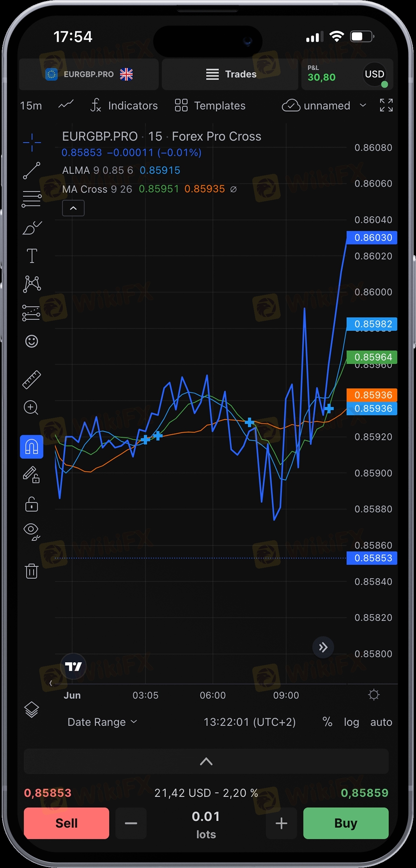This screenshot has width=416, height=868.
Task: Open the EURGBP.PRO symbol selector
Action: [x=89, y=74]
